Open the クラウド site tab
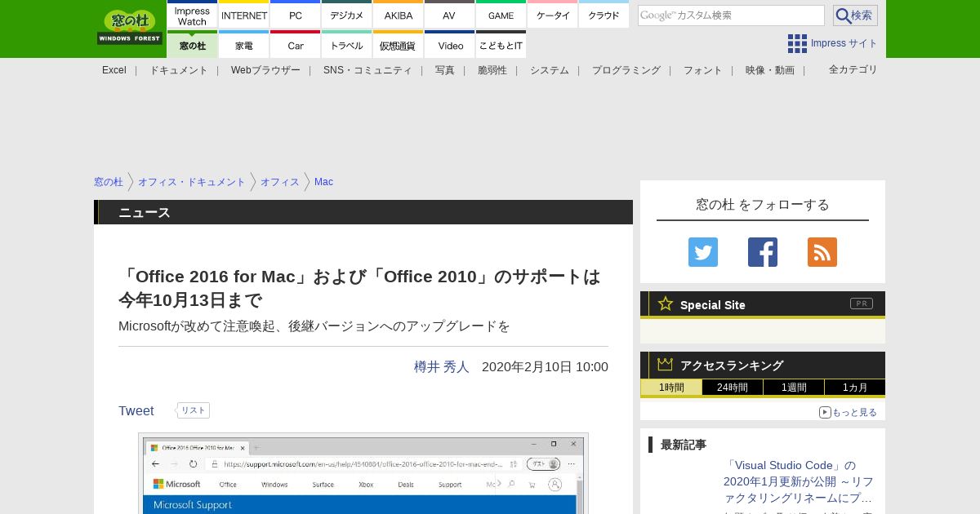 point(604,15)
